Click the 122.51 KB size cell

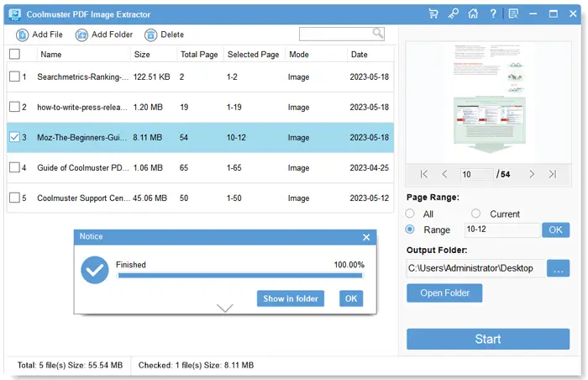point(151,77)
